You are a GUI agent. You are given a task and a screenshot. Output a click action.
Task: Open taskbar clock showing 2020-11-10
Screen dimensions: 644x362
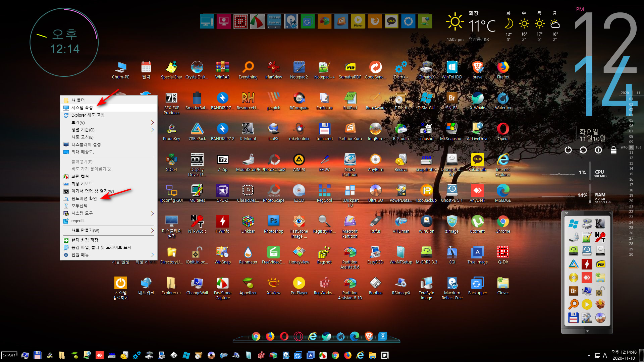coord(624,355)
